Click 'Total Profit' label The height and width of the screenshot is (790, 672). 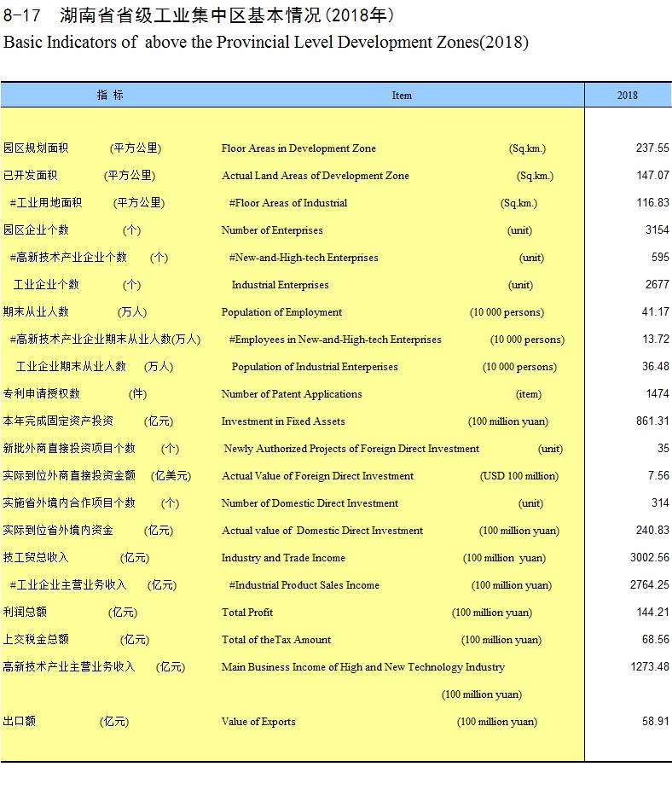247,613
